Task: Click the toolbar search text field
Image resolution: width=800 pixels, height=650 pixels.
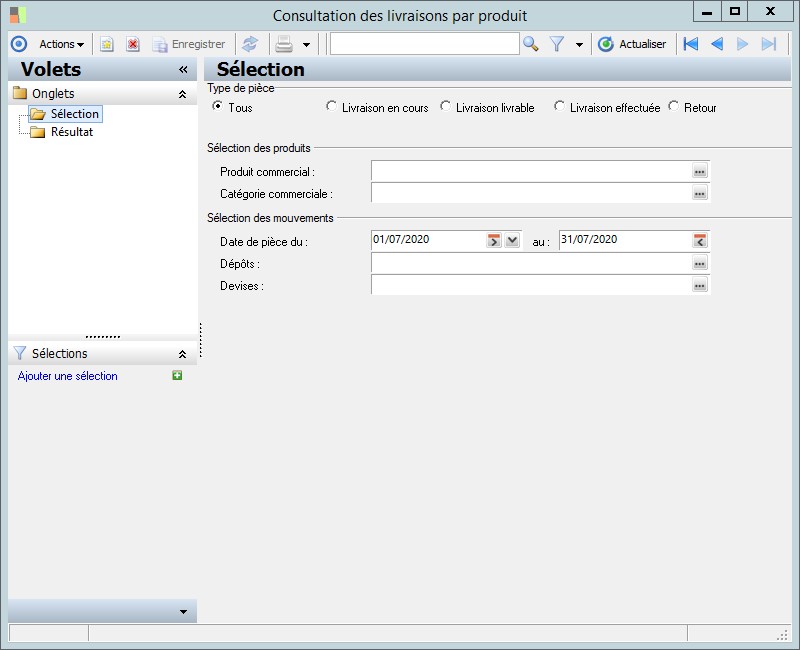Action: click(x=424, y=44)
